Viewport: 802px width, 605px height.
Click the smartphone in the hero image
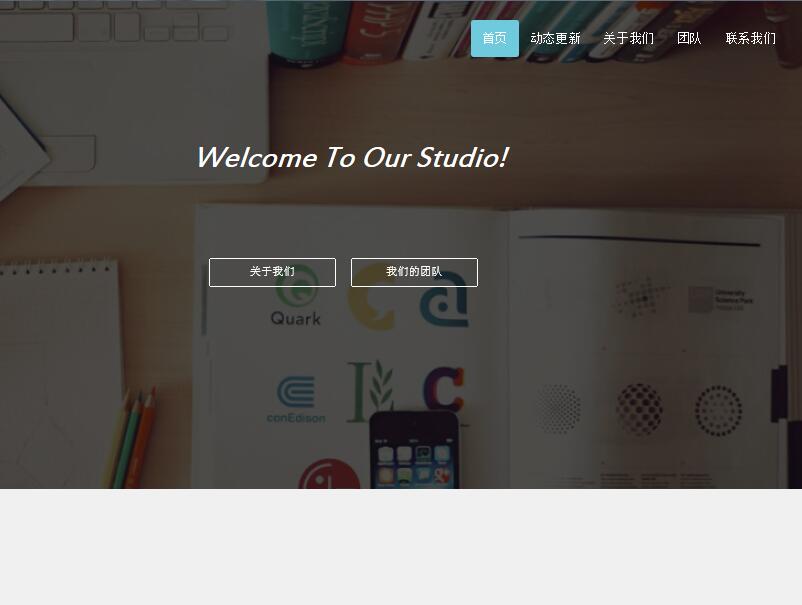(x=414, y=450)
